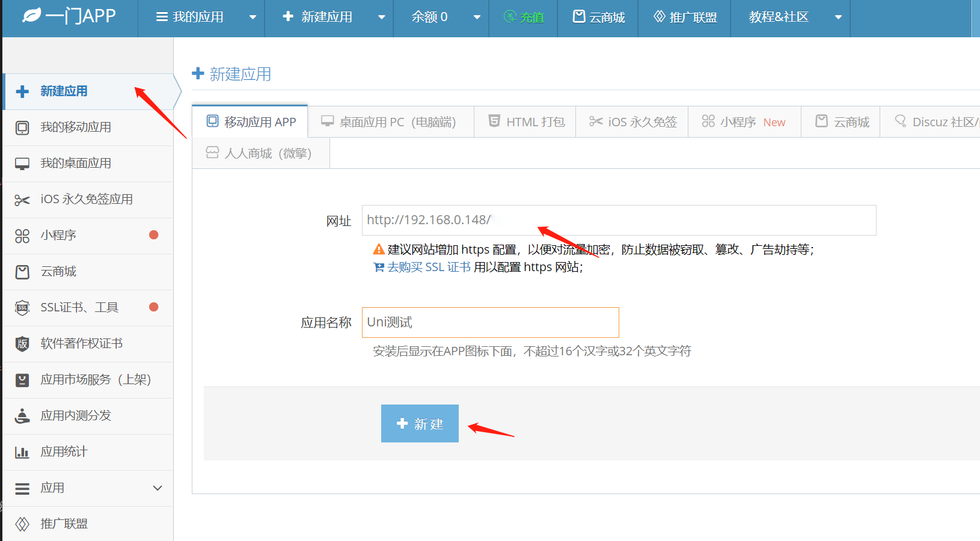
Task: Switch to the Discuz 社区 tab
Action: pos(931,122)
